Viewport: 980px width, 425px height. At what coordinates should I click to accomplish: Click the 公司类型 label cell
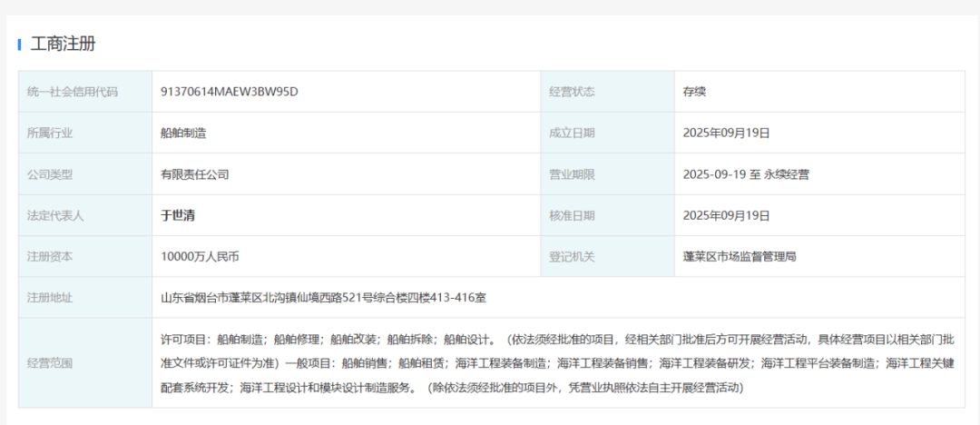point(50,174)
